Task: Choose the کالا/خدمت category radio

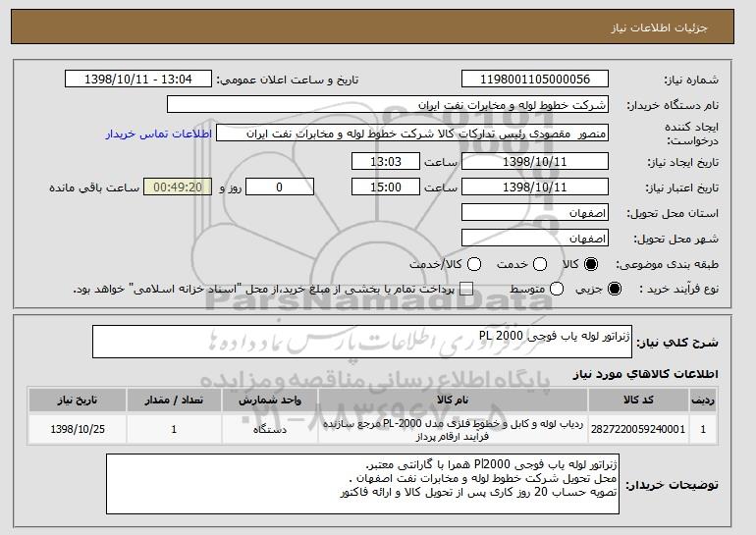Action: [474, 264]
